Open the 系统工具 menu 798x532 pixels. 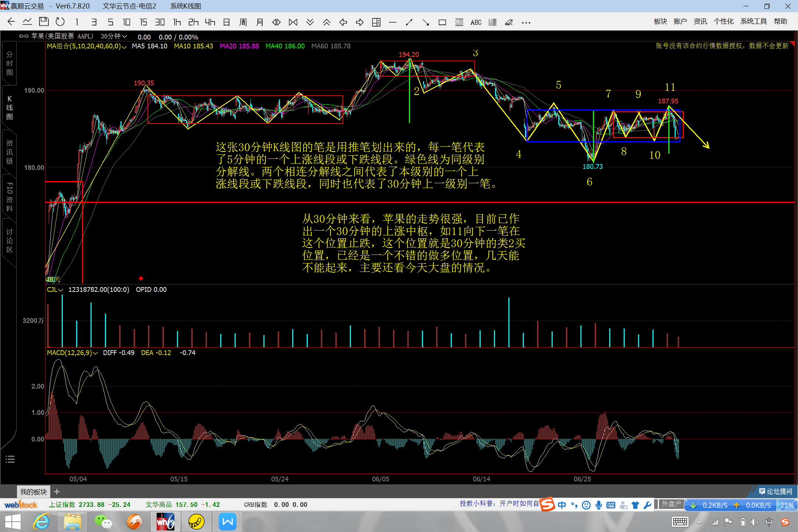click(753, 21)
